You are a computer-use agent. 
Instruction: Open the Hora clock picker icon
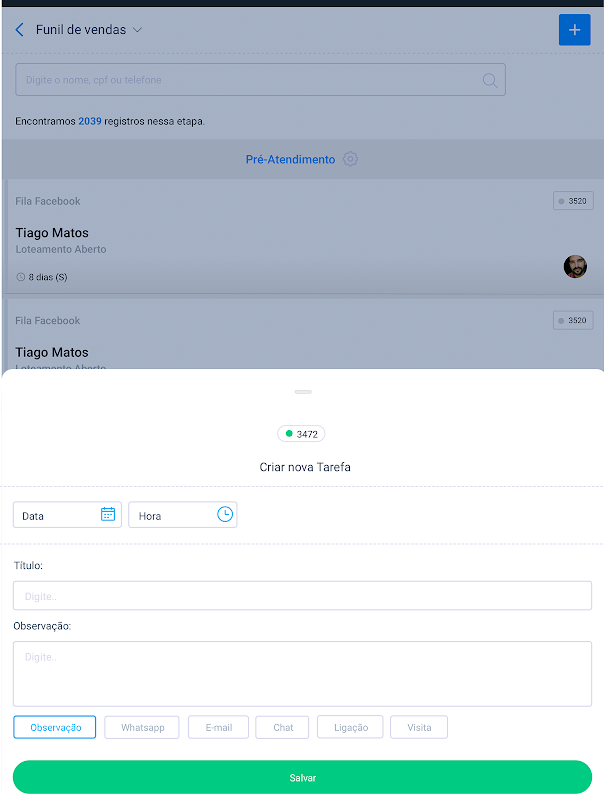[x=225, y=514]
